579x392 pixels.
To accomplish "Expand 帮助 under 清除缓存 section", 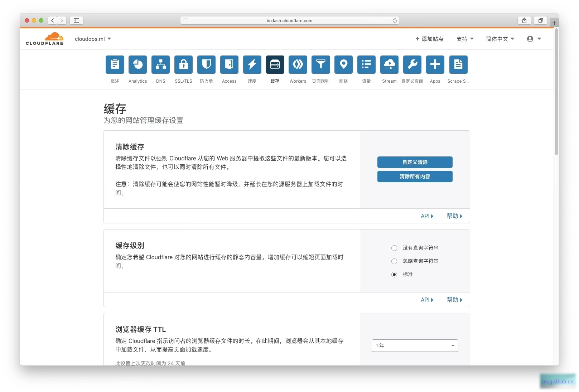I will coord(454,216).
